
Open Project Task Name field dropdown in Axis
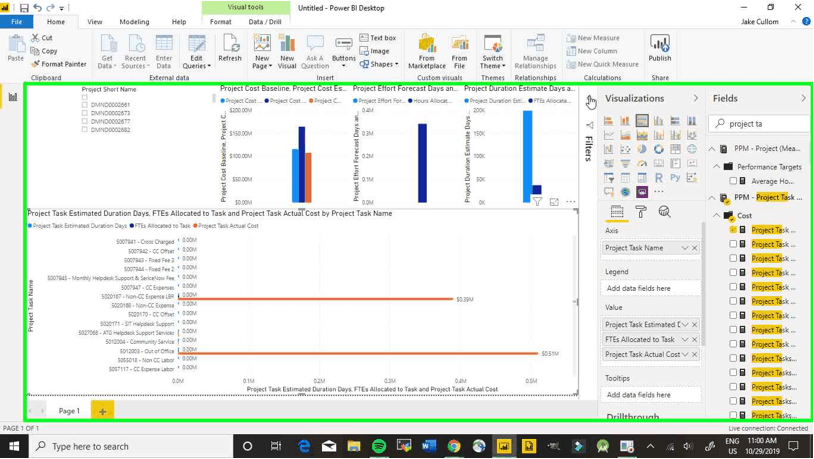click(x=685, y=248)
